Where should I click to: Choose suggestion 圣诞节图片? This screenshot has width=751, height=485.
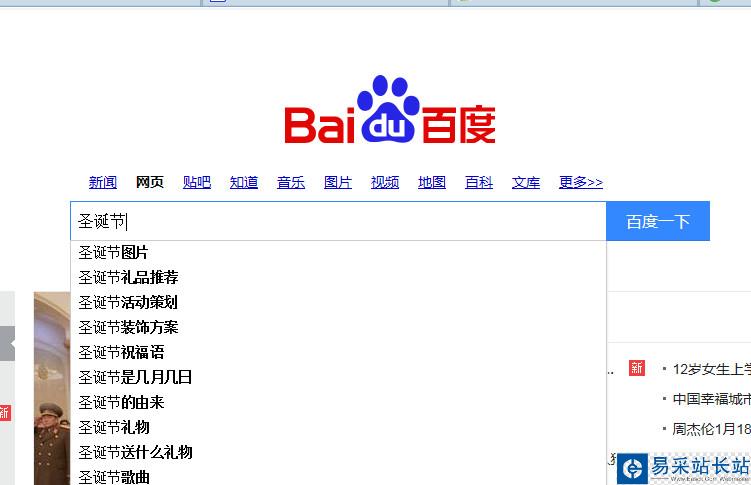click(x=338, y=252)
